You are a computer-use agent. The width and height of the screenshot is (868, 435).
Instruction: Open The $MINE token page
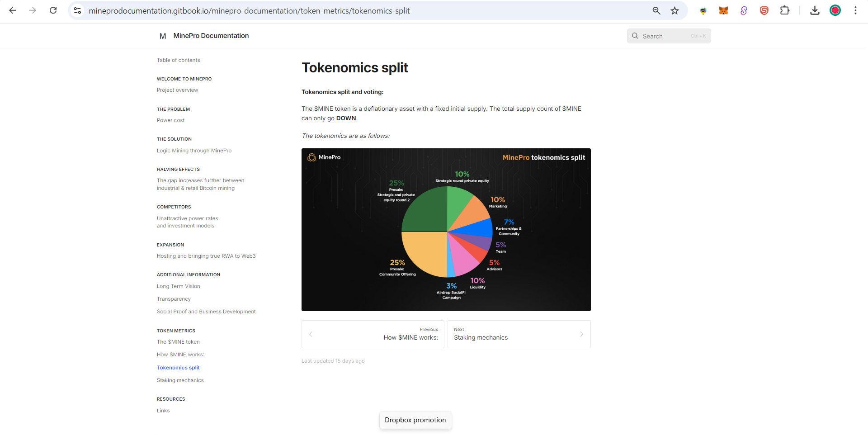point(178,342)
